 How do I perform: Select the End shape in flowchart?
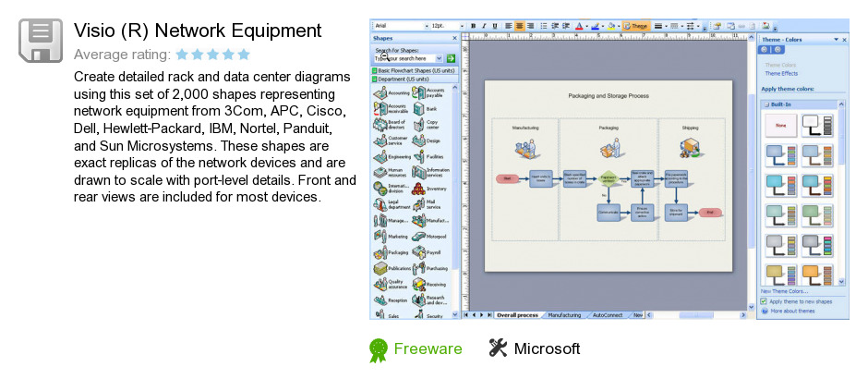pyautogui.click(x=710, y=212)
